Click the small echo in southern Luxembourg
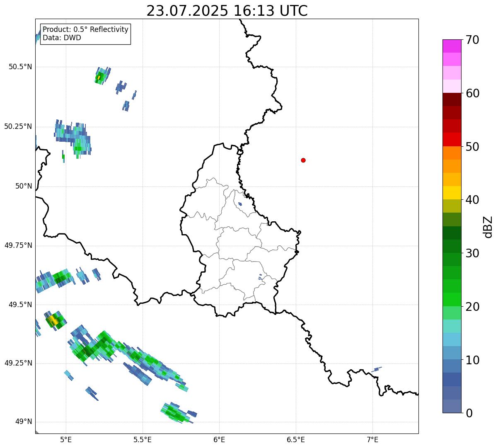 coord(260,277)
